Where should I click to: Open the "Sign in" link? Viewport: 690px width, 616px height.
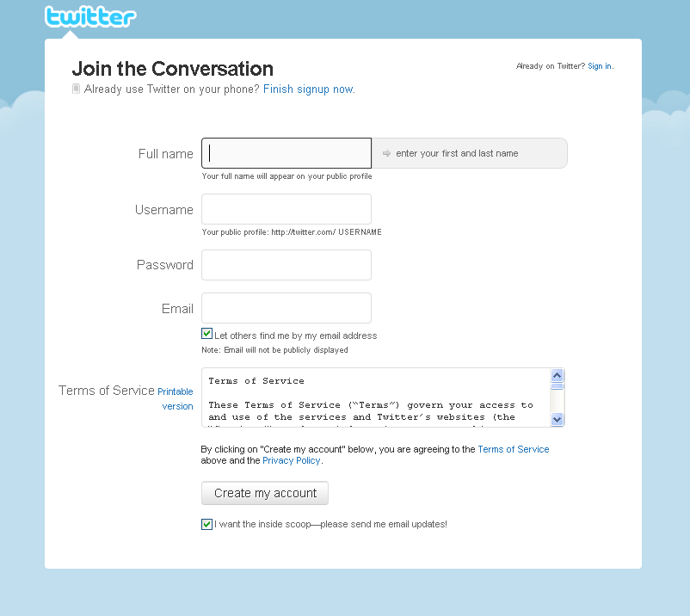click(600, 66)
